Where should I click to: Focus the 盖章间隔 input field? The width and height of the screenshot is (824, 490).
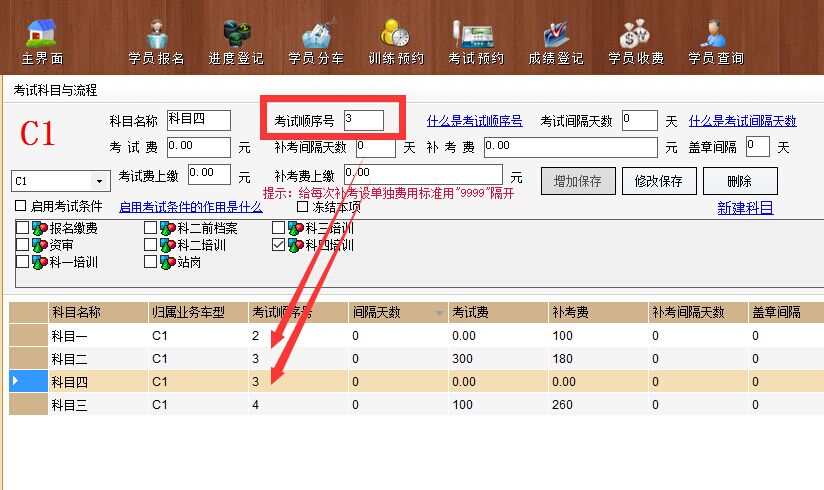(758, 147)
